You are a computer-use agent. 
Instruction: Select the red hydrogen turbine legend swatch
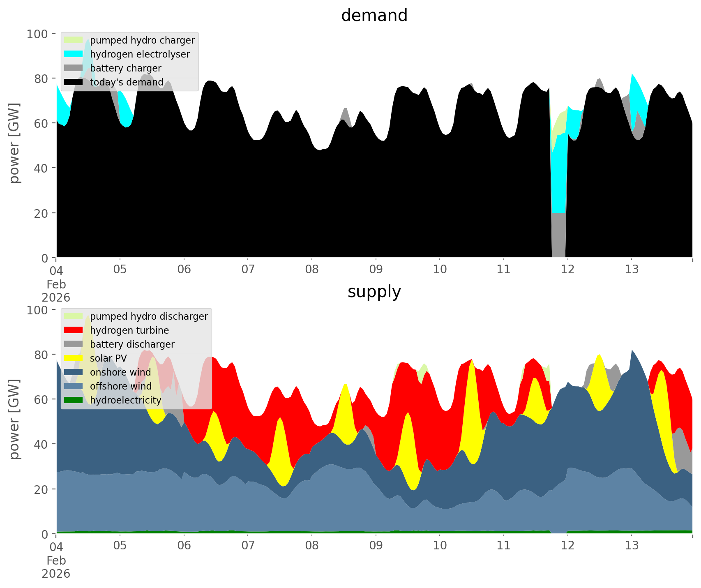point(74,330)
